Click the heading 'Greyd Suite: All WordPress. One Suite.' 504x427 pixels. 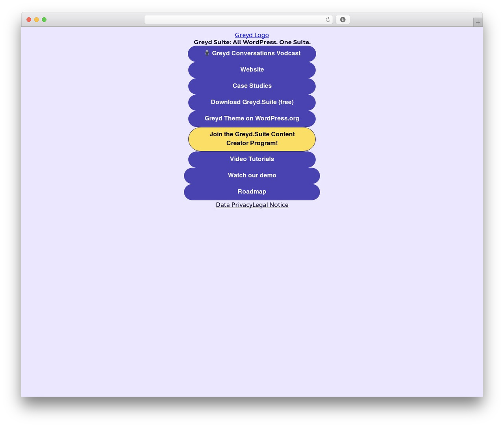click(x=252, y=42)
